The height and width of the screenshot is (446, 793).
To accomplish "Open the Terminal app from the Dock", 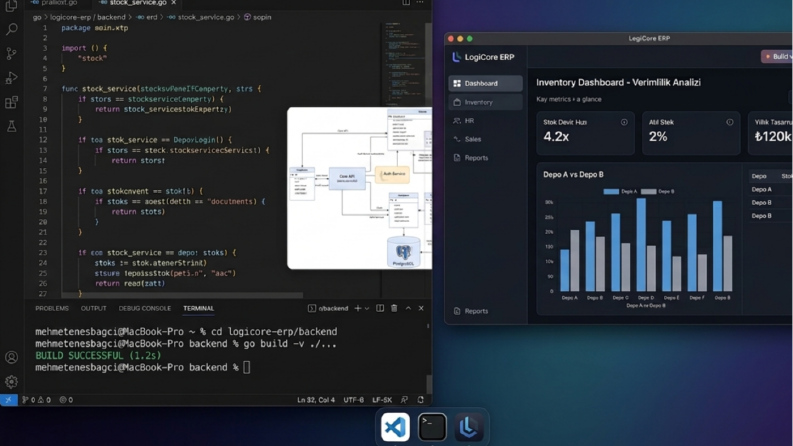I will coord(432,427).
